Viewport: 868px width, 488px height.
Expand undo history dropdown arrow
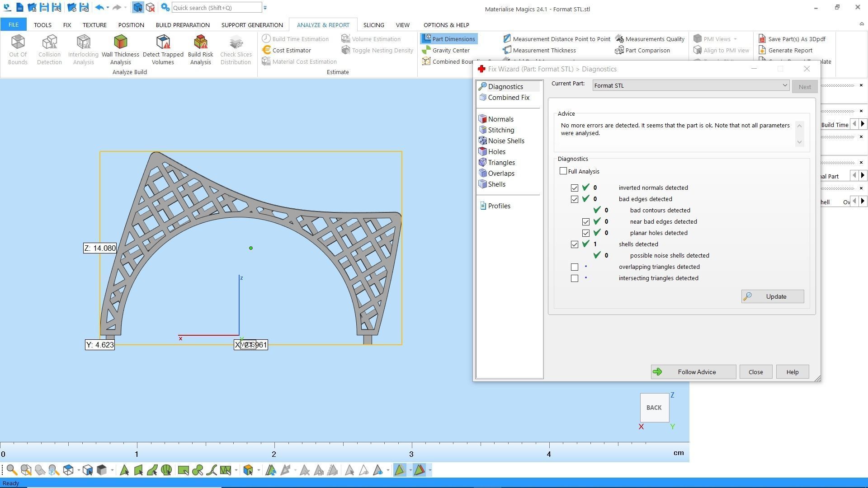click(x=108, y=8)
